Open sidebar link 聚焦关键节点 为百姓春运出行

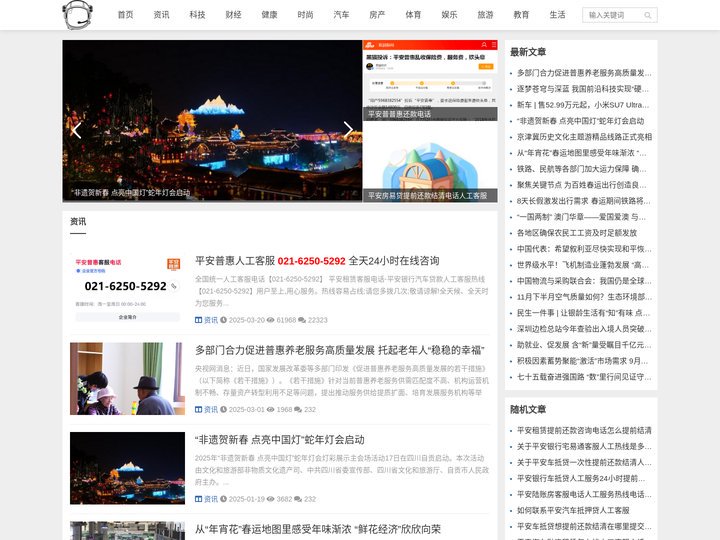click(x=581, y=185)
